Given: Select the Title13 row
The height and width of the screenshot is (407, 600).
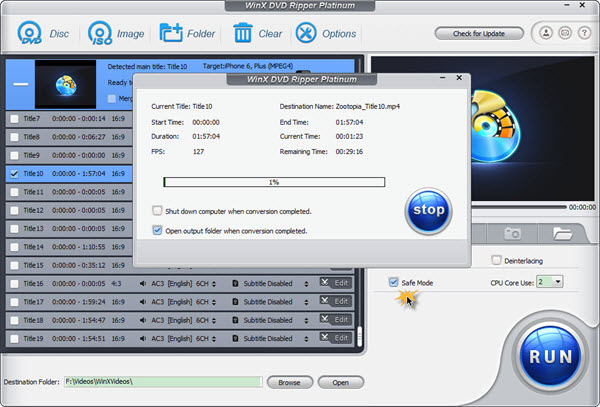Looking at the screenshot, I should 69,228.
